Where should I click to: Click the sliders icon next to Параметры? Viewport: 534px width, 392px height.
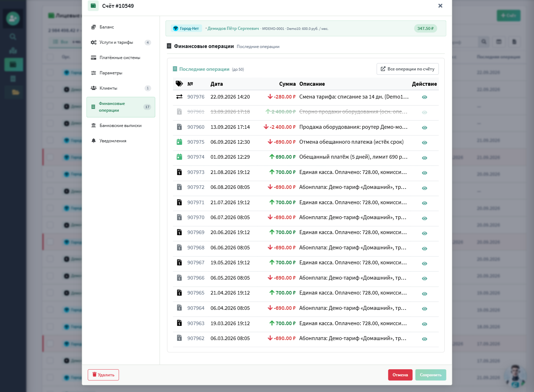(x=94, y=73)
